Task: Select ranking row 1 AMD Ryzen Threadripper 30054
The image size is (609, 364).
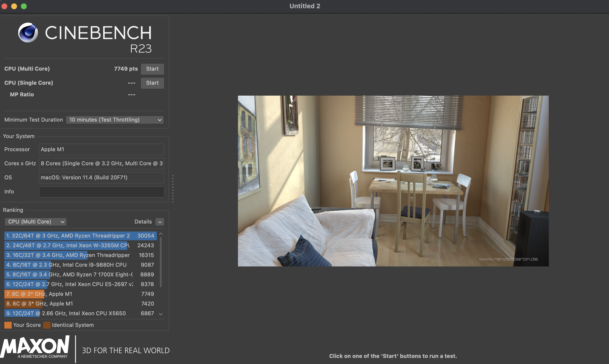Action: point(80,236)
